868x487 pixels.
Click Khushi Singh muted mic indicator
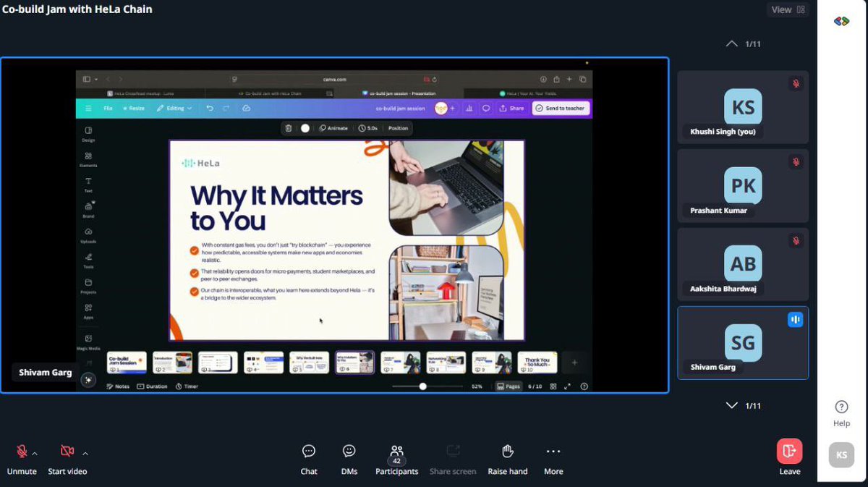796,84
